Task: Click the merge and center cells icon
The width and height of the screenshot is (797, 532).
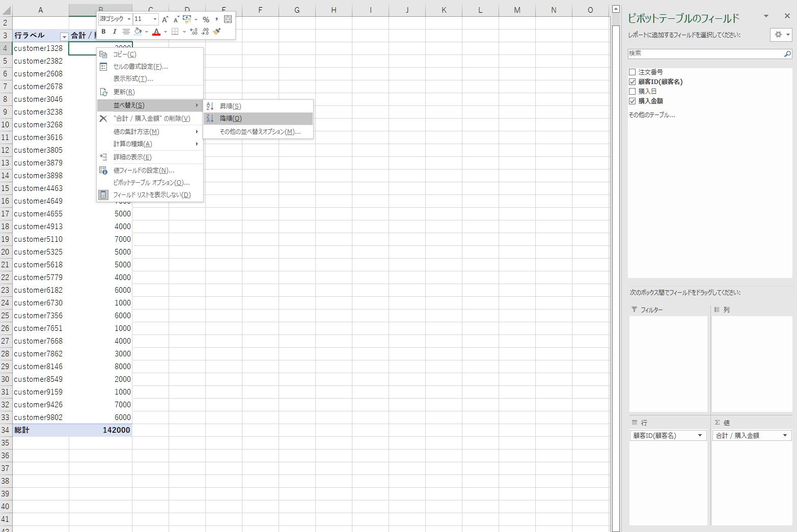Action: click(228, 19)
